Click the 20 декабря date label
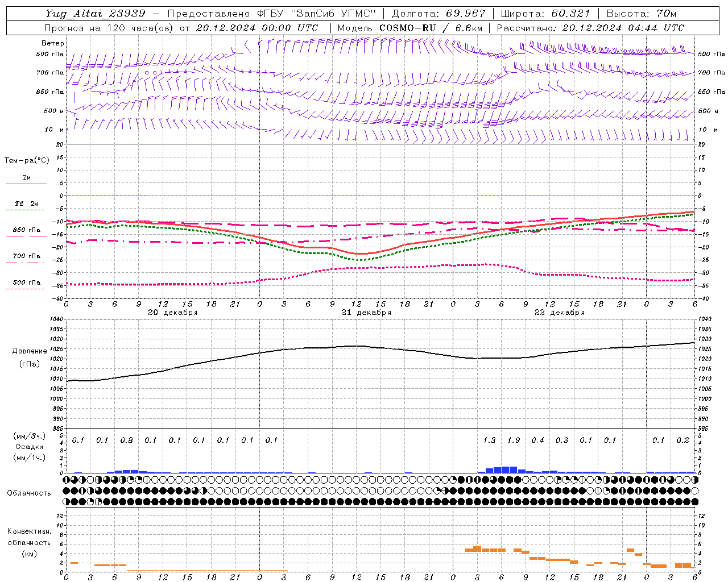The width and height of the screenshot is (728, 582). click(173, 313)
